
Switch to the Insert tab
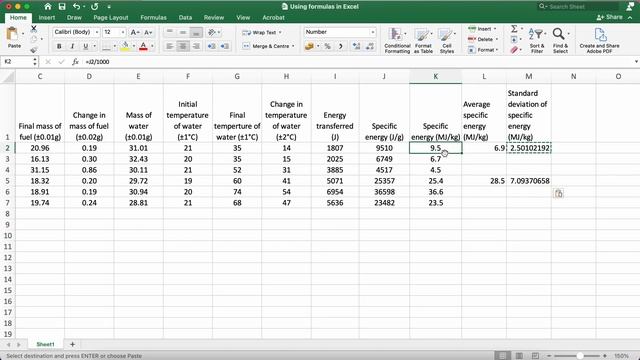coord(47,18)
